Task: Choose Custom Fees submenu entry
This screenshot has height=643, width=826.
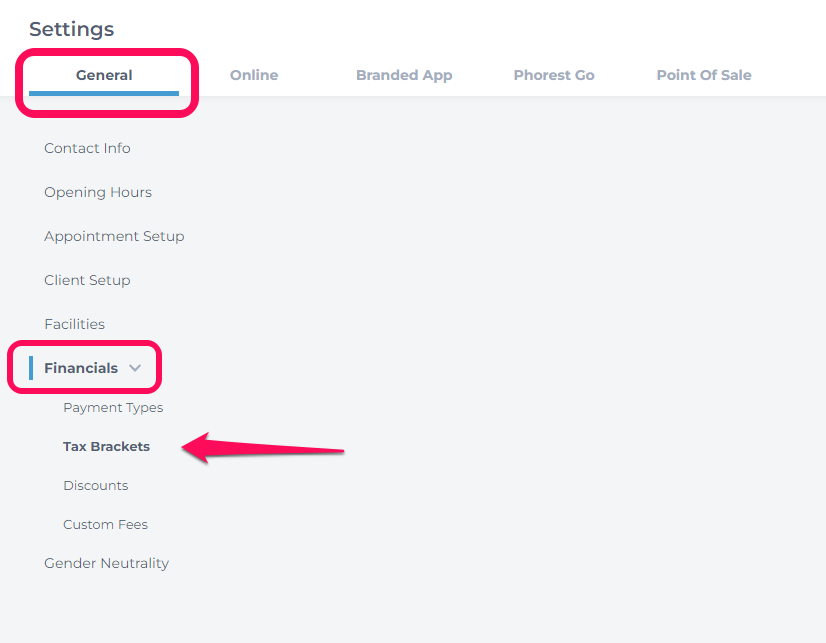Action: (105, 525)
